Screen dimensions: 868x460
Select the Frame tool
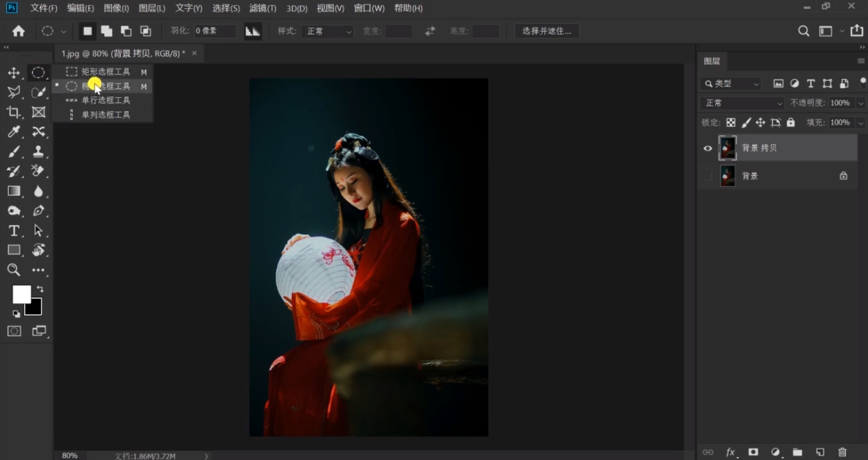pyautogui.click(x=38, y=112)
